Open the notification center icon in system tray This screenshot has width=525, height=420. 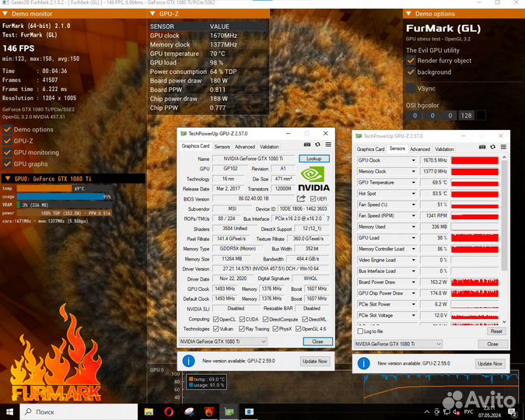coord(513,411)
